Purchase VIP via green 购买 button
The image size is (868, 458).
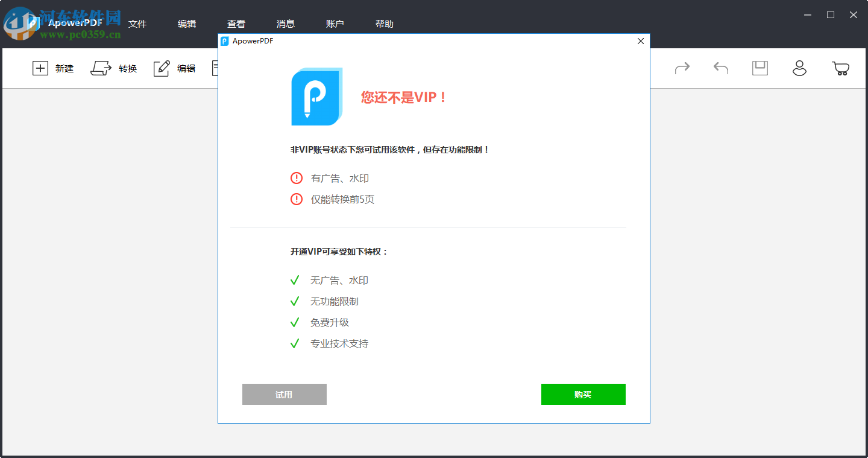click(x=583, y=394)
